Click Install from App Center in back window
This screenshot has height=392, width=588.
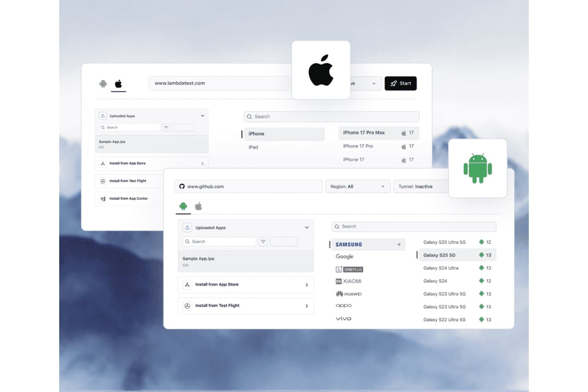(x=130, y=199)
